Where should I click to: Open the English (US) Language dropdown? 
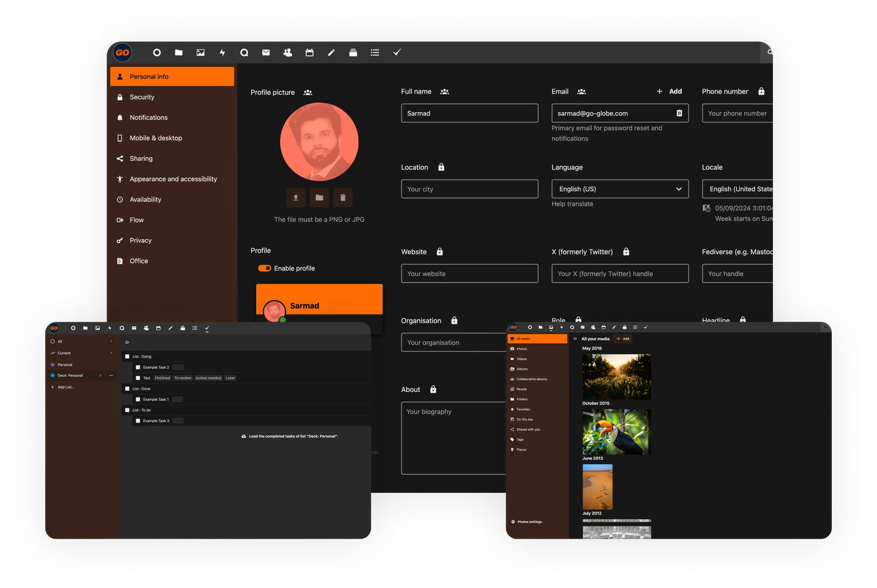pyautogui.click(x=620, y=189)
